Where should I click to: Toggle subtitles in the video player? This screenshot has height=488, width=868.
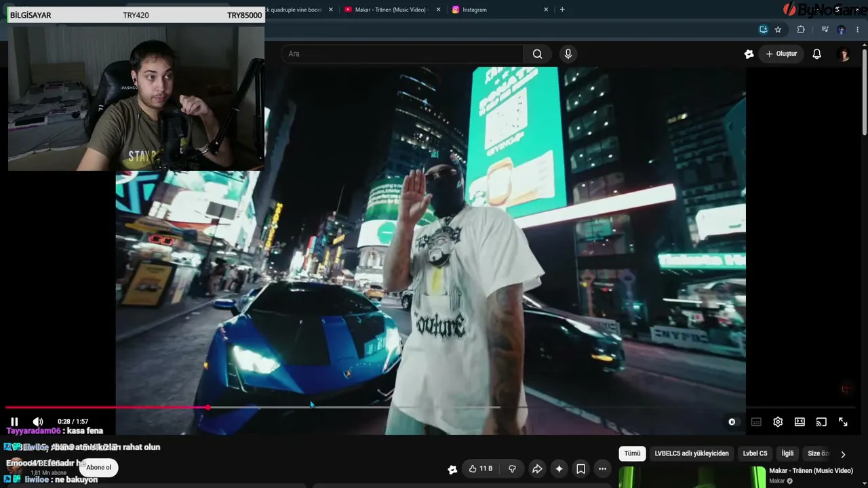pyautogui.click(x=756, y=422)
